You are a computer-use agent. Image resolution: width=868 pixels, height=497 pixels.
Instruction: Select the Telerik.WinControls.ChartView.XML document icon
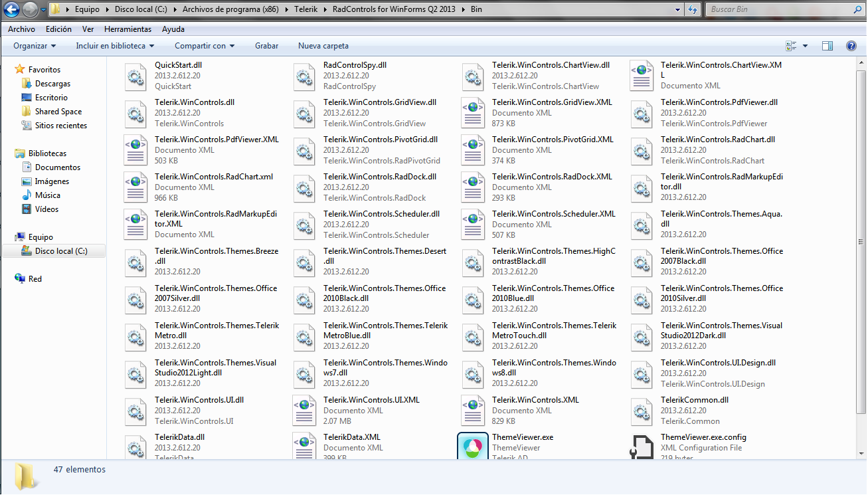click(x=642, y=76)
